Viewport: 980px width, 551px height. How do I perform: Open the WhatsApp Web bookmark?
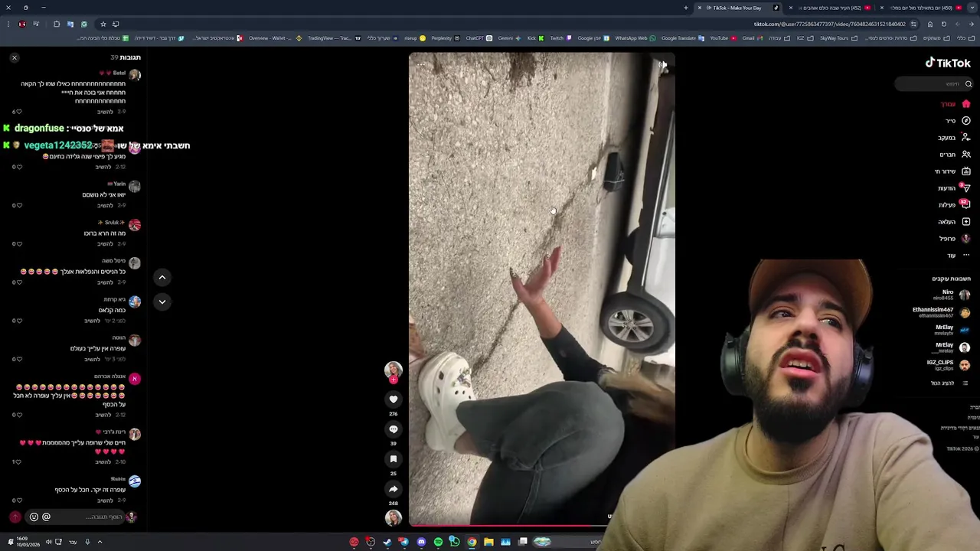coord(635,38)
